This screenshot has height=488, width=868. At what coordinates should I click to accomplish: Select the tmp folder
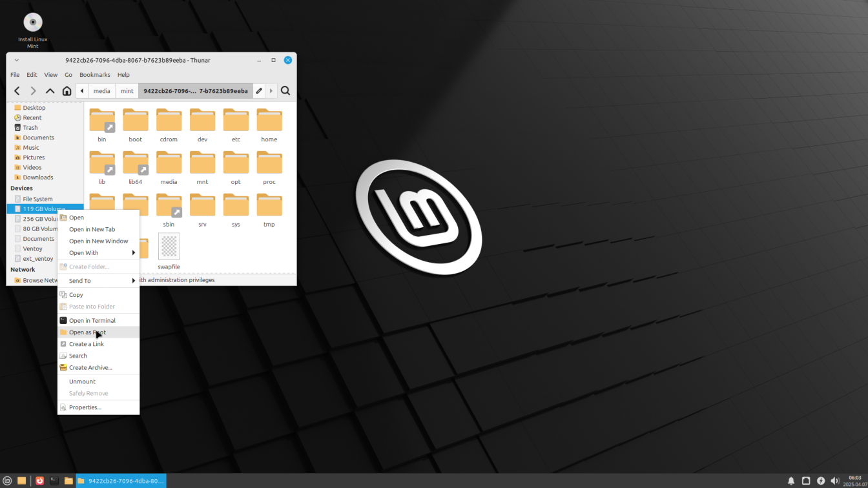269,210
